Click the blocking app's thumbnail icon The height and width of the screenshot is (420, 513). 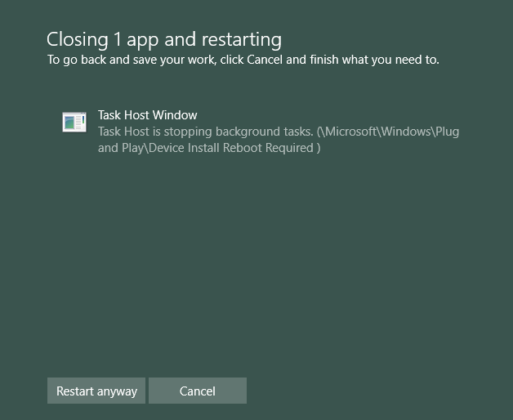[x=74, y=122]
